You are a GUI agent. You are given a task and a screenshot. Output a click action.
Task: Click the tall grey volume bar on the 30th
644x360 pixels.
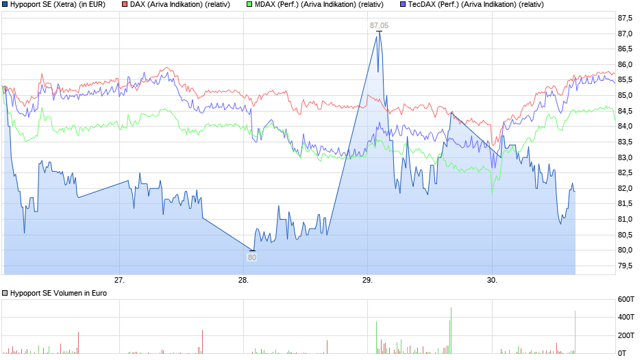point(575,332)
